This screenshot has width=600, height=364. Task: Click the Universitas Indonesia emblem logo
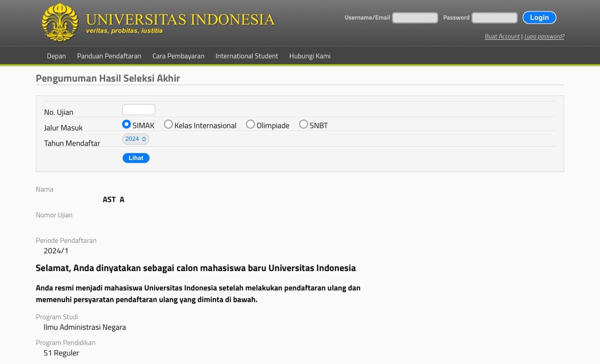[x=60, y=22]
